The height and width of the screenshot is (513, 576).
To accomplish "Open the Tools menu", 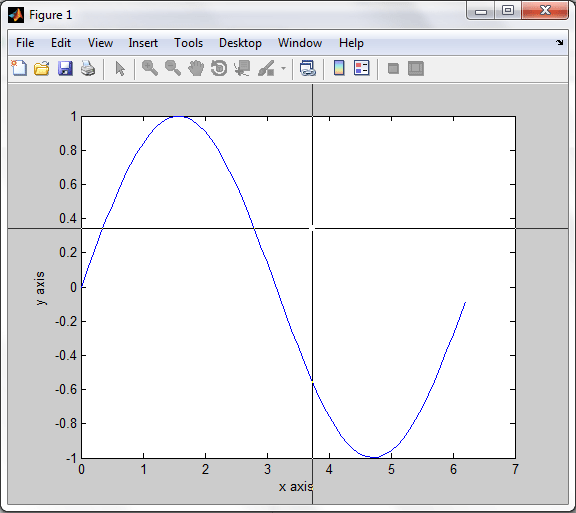I will (188, 43).
